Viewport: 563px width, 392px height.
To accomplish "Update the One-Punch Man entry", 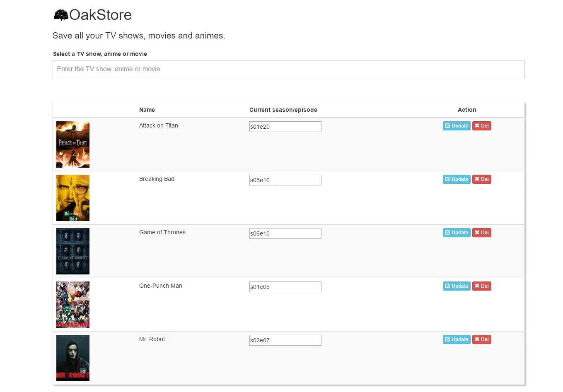I will (x=457, y=286).
